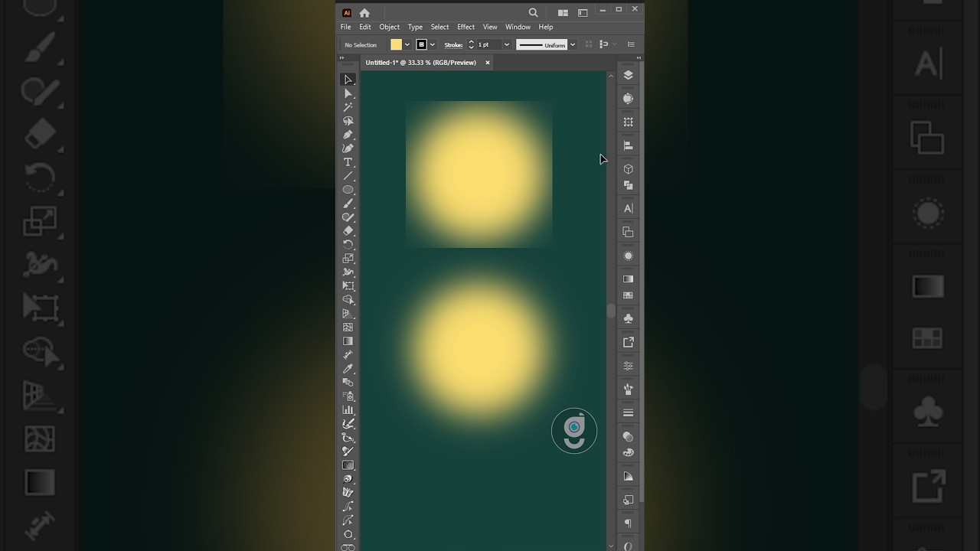Select the Type tool

point(348,162)
